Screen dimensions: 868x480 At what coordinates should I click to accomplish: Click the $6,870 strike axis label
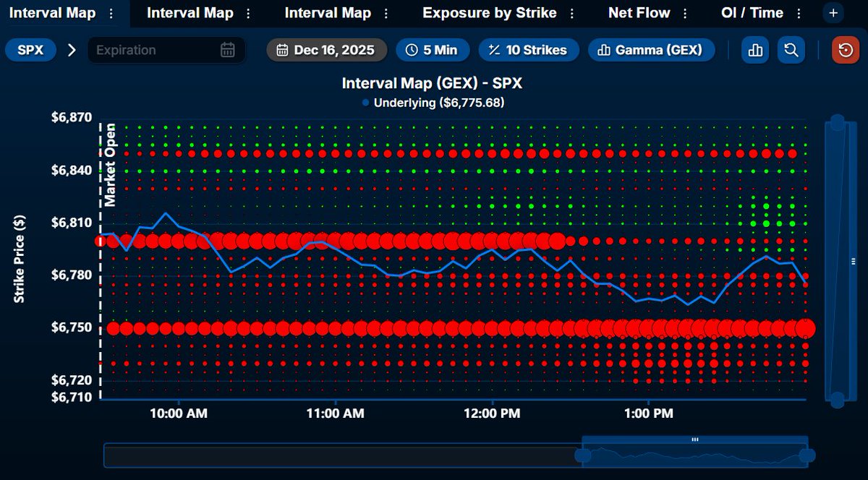71,118
